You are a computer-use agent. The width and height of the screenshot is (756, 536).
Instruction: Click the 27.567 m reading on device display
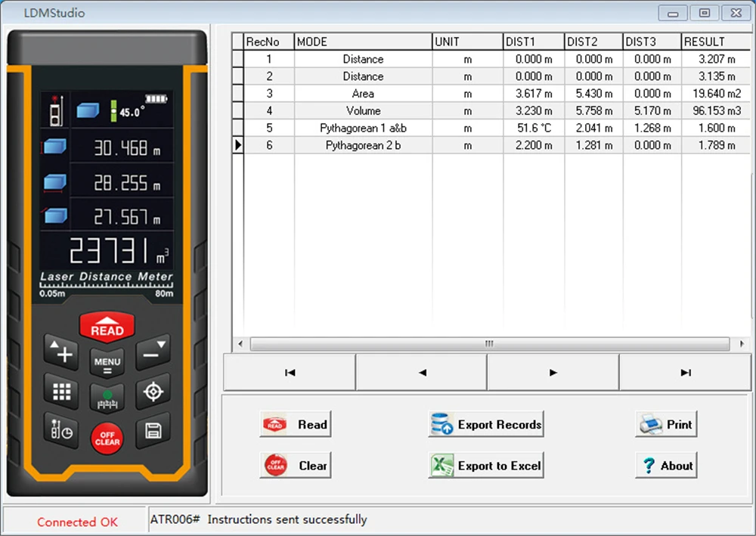pos(127,217)
